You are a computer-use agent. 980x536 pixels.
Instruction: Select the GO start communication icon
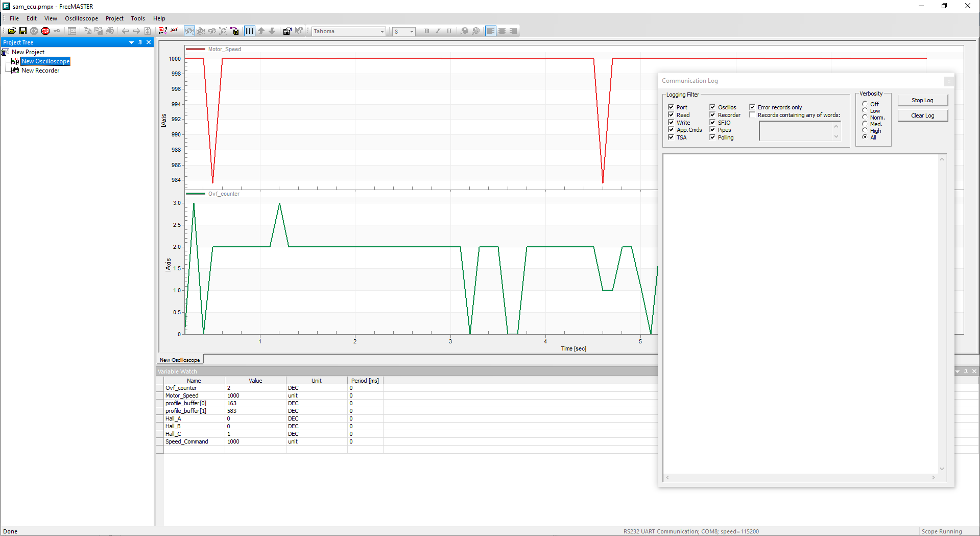coord(34,31)
